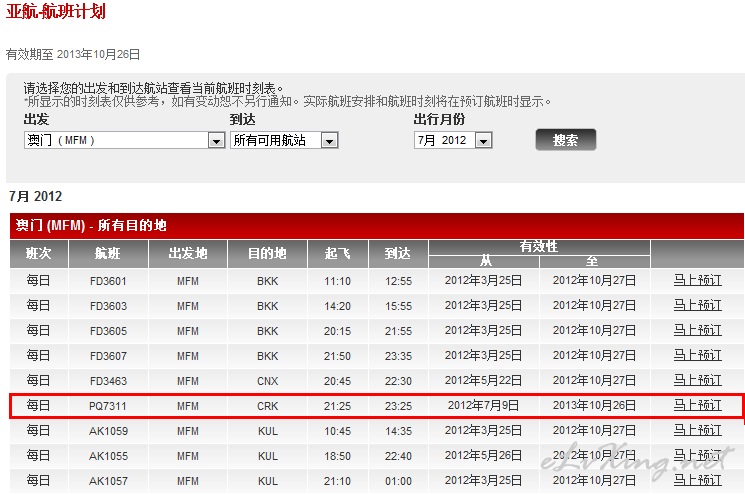Click flight number PQ7311
Viewport: 745px width, 494px height.
click(108, 406)
